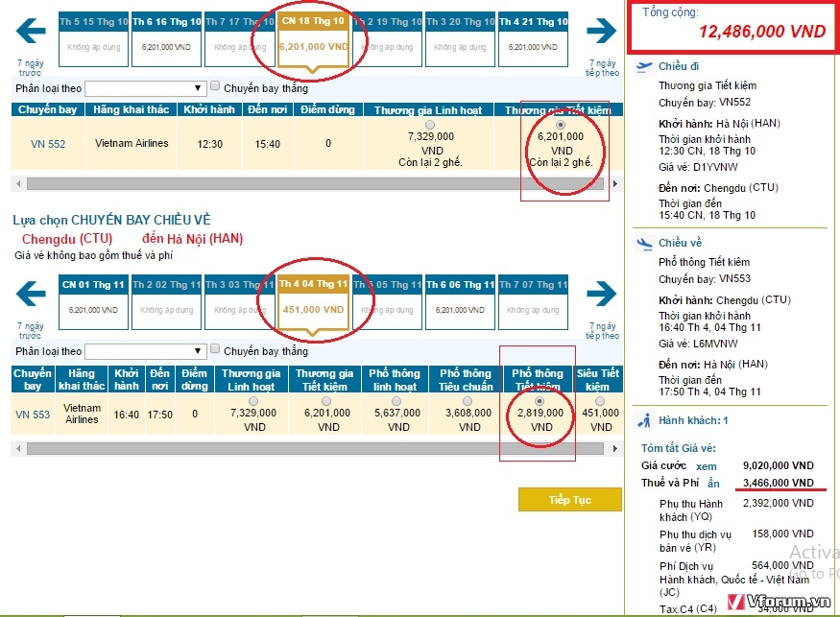Screen dimensions: 840x617
Task: Click left arrow of VN 553 table scrollbar
Action: click(x=19, y=448)
